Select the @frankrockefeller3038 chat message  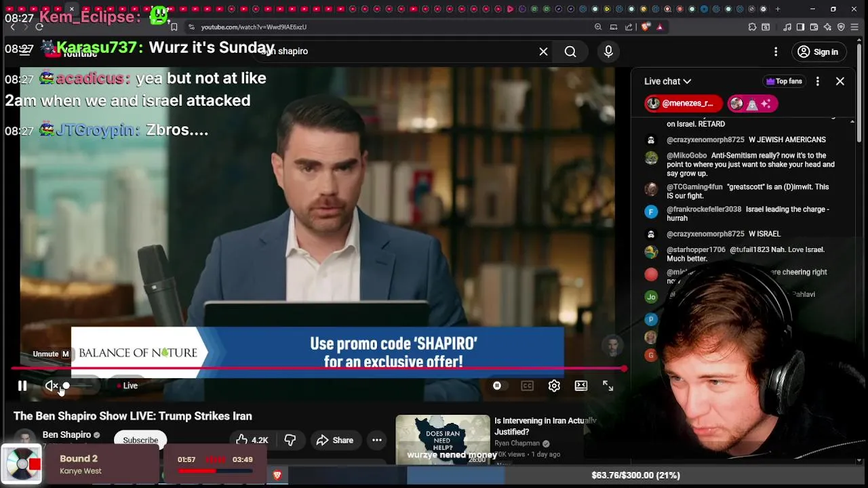click(739, 213)
